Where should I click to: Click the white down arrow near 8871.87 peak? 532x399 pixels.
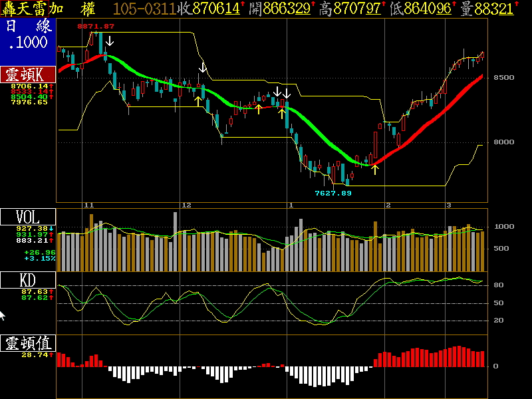[x=110, y=41]
